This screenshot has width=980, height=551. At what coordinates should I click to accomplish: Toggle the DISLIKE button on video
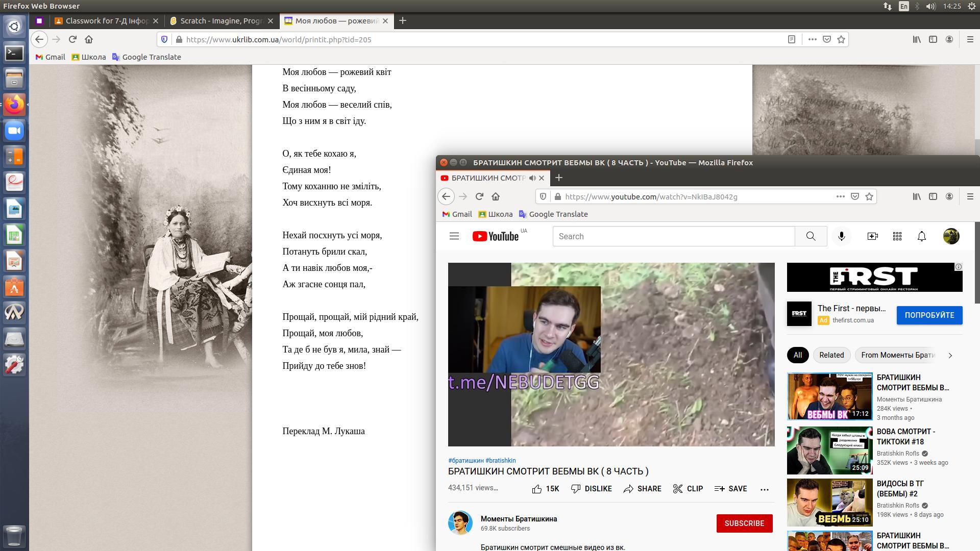tap(591, 489)
